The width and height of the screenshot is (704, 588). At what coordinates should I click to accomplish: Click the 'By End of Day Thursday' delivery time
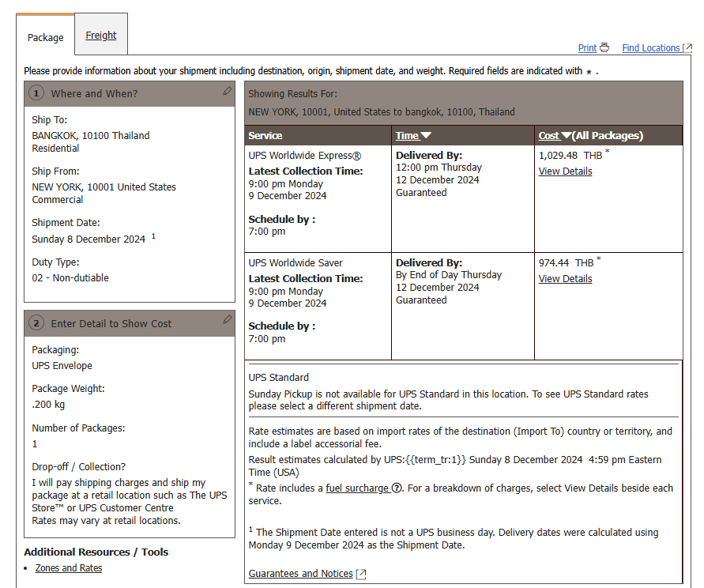pos(449,275)
